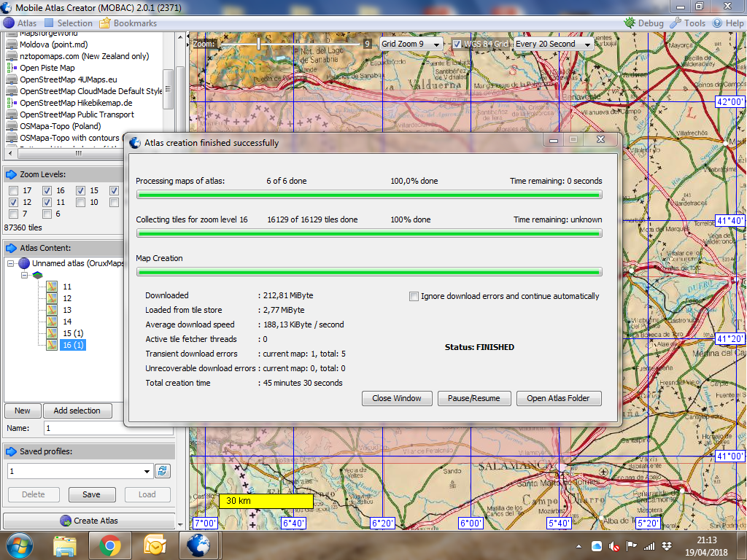Click map 14 icon in atlas tree
The height and width of the screenshot is (560, 747).
click(x=52, y=322)
